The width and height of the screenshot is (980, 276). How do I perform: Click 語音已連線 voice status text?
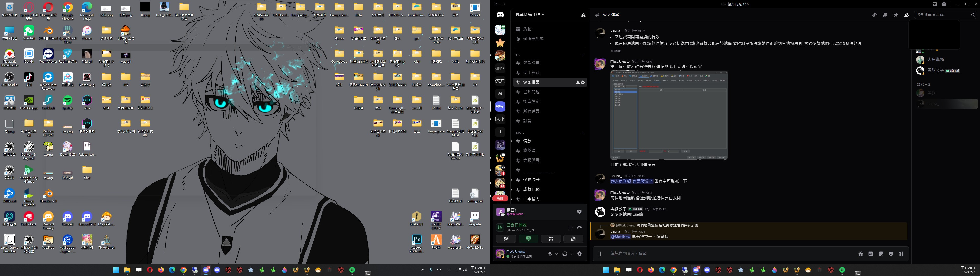(x=517, y=225)
